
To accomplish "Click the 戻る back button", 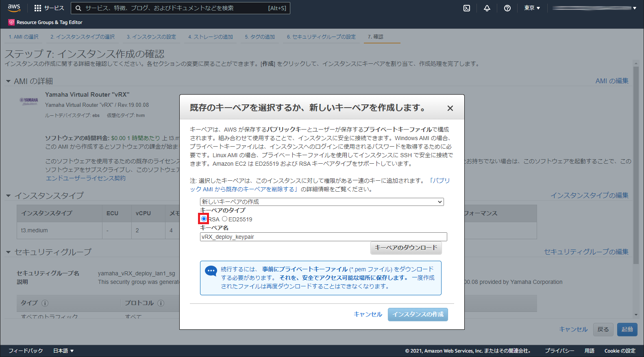I will [603, 329].
